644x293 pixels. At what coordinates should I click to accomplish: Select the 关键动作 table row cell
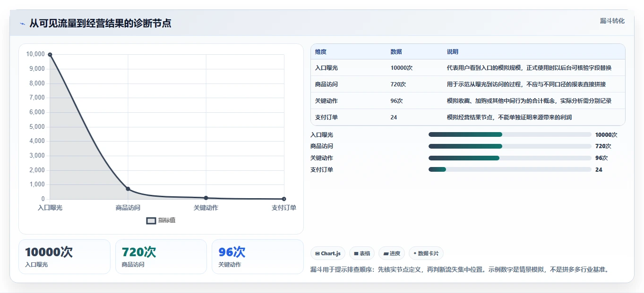pyautogui.click(x=326, y=101)
